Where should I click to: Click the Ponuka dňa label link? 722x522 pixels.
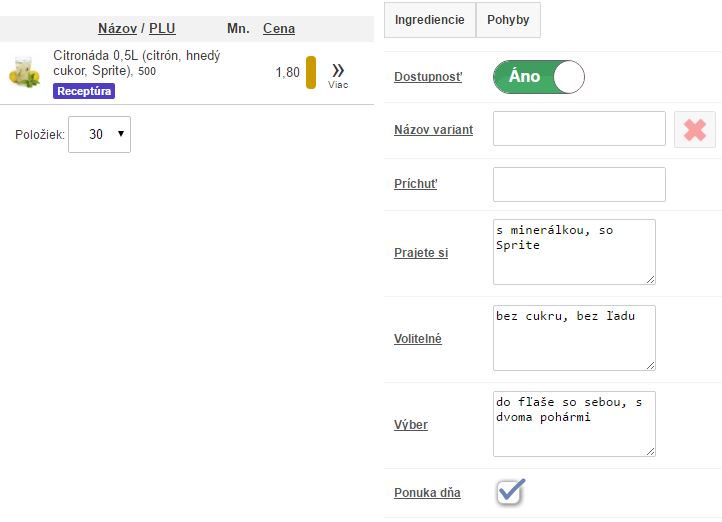point(427,493)
